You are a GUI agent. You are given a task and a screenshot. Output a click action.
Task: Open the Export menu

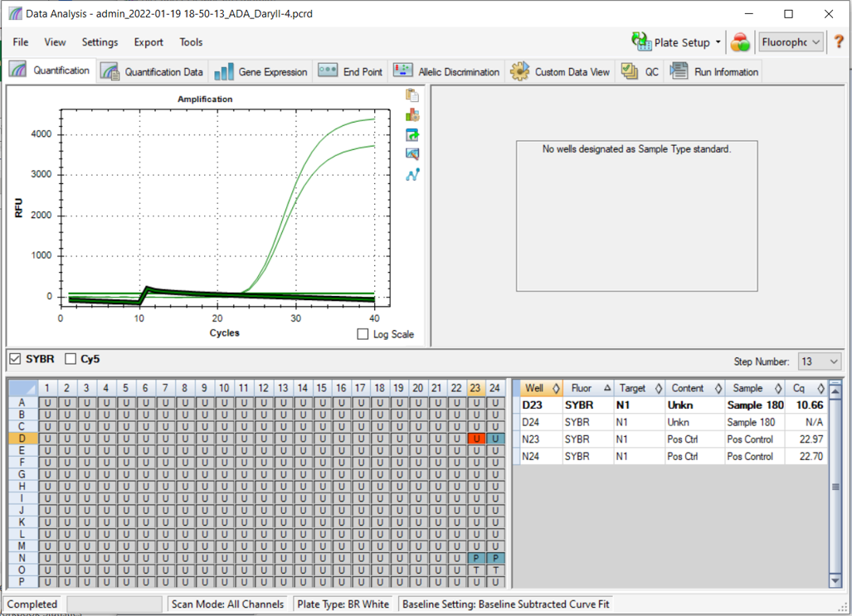148,42
